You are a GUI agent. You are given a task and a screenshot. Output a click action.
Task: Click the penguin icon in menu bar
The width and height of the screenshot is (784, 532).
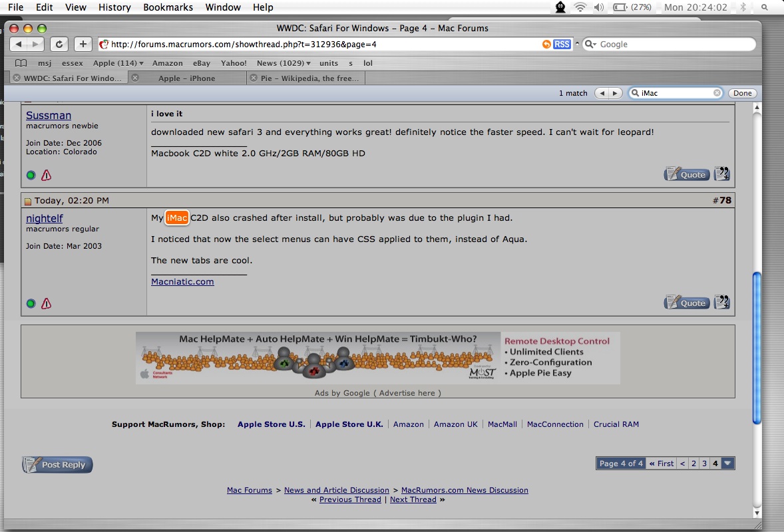click(560, 7)
